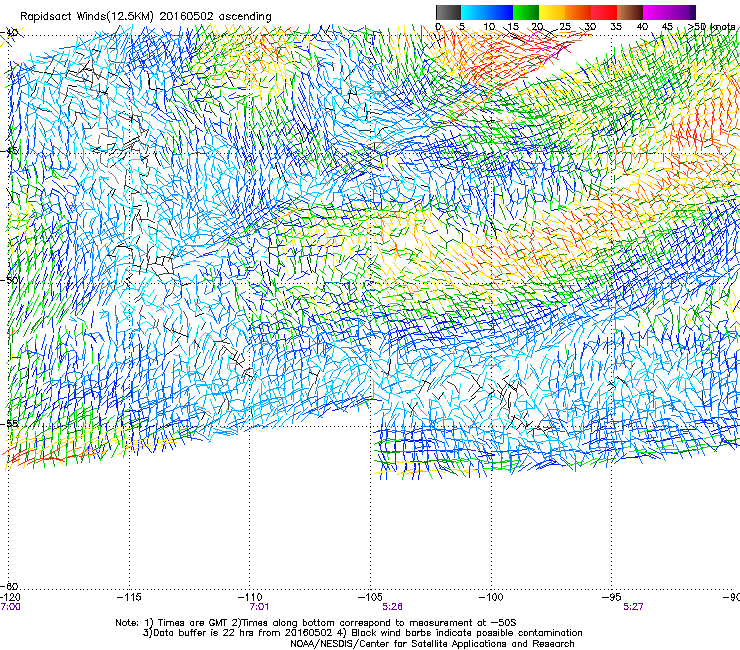Screen dimensions: 740x650
Task: Click the purple time label '7:01'
Action: coord(259,607)
